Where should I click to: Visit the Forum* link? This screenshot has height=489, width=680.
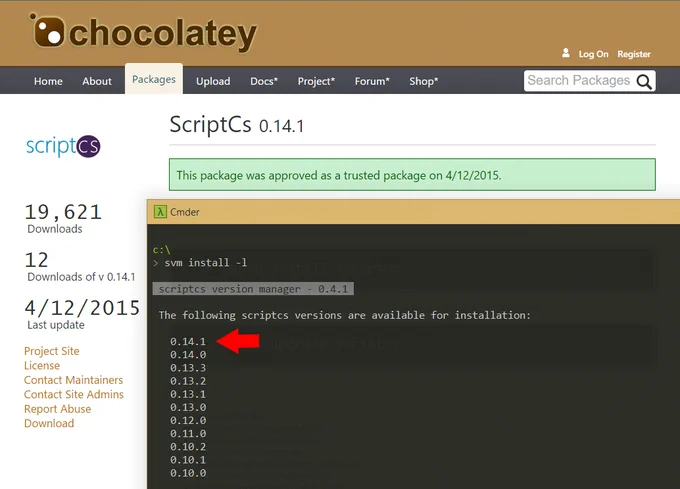[x=372, y=81]
